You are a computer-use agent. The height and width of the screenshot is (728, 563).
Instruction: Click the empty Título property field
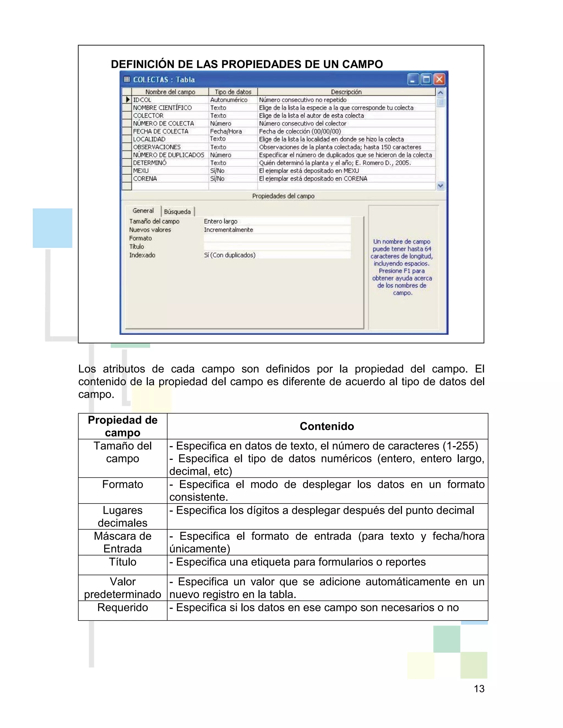[277, 247]
